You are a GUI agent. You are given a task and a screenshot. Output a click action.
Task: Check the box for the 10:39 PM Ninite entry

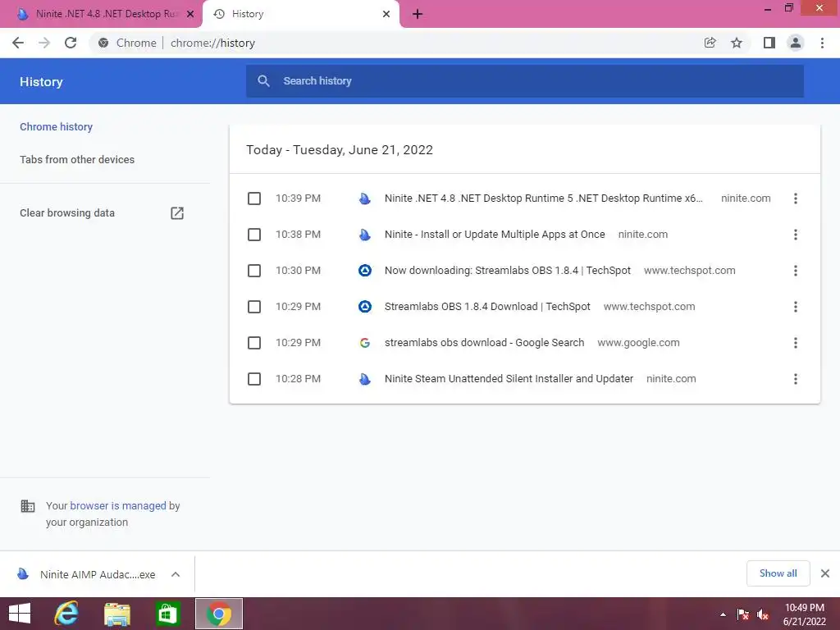point(254,199)
